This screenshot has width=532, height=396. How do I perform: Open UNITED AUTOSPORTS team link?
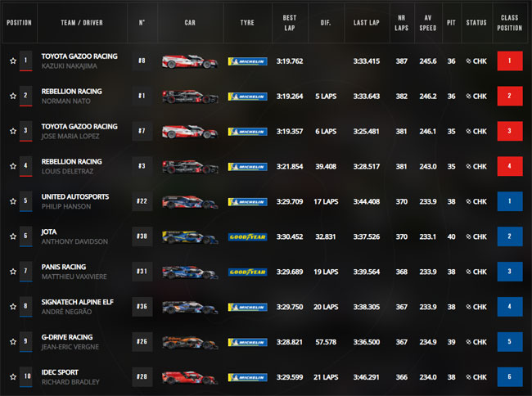point(75,196)
